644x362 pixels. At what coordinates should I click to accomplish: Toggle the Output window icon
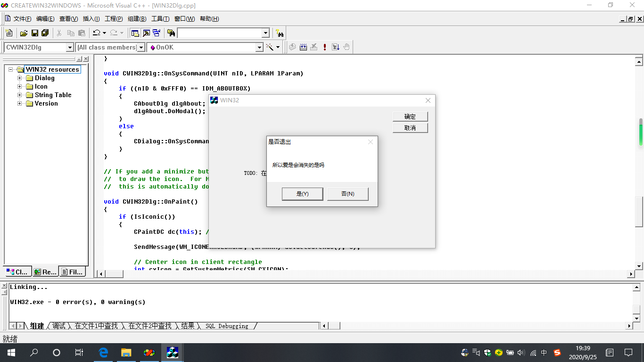tap(146, 33)
